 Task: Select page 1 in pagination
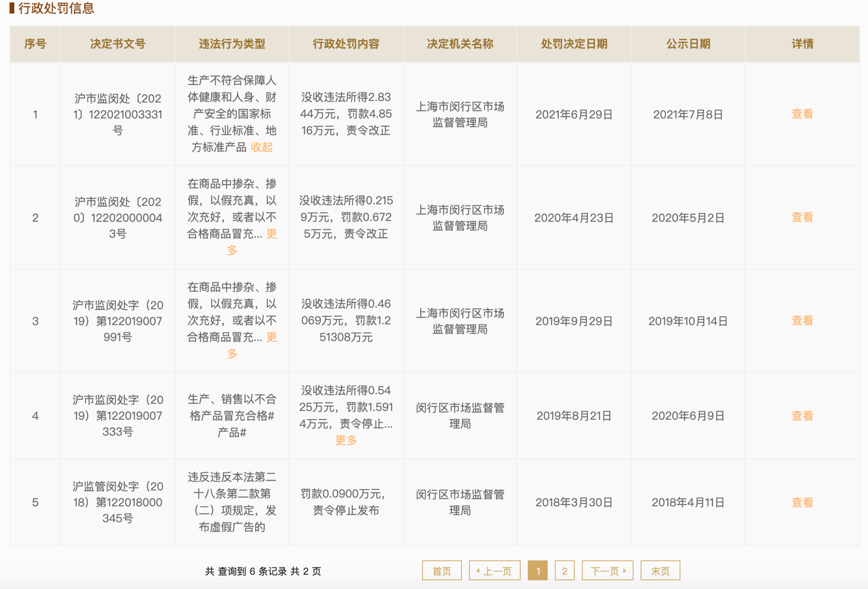coord(537,571)
